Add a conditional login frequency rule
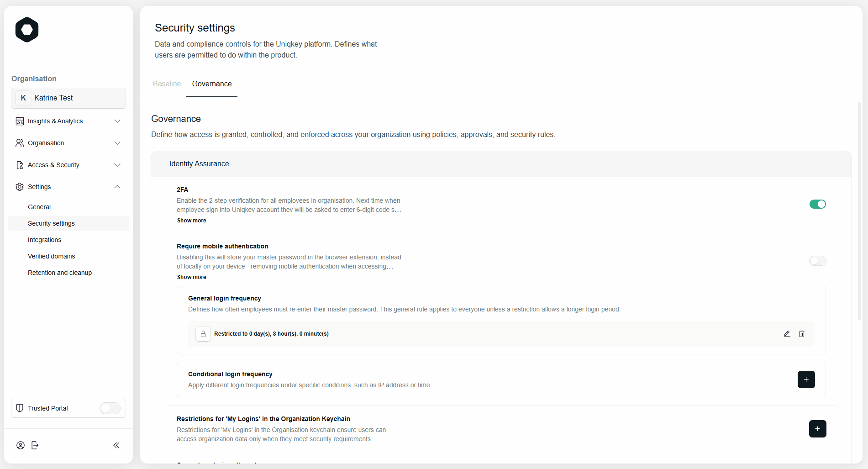868x469 pixels. tap(806, 379)
